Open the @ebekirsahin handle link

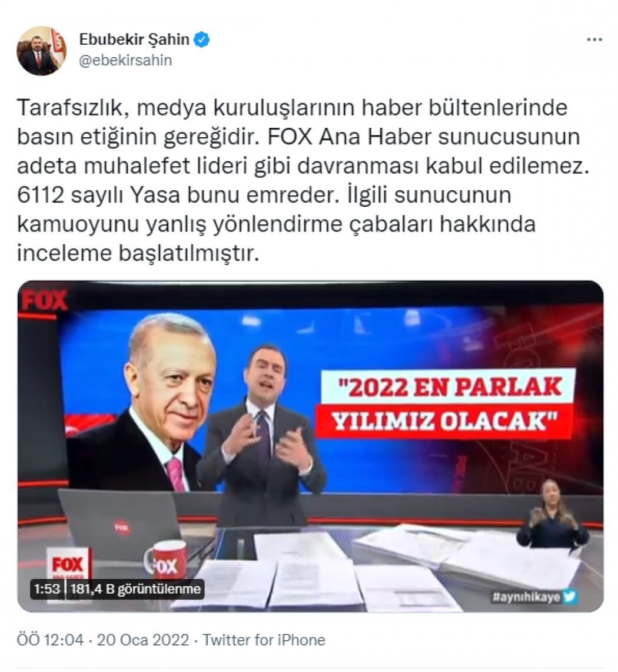tap(125, 61)
